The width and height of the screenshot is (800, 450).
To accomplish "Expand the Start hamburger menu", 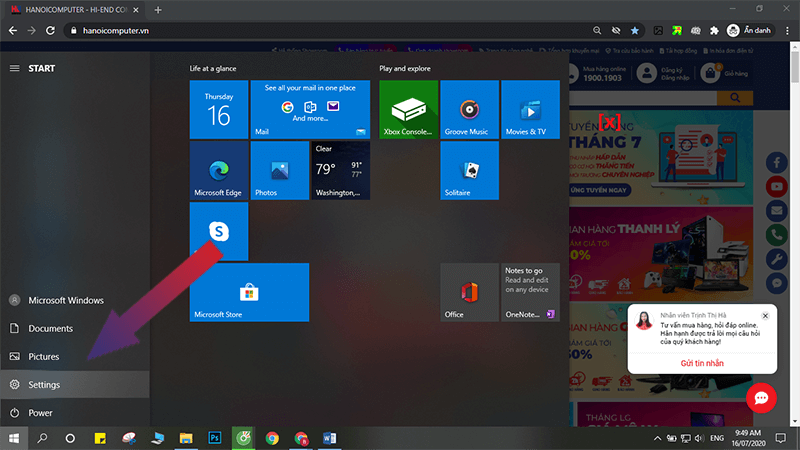I will (14, 69).
